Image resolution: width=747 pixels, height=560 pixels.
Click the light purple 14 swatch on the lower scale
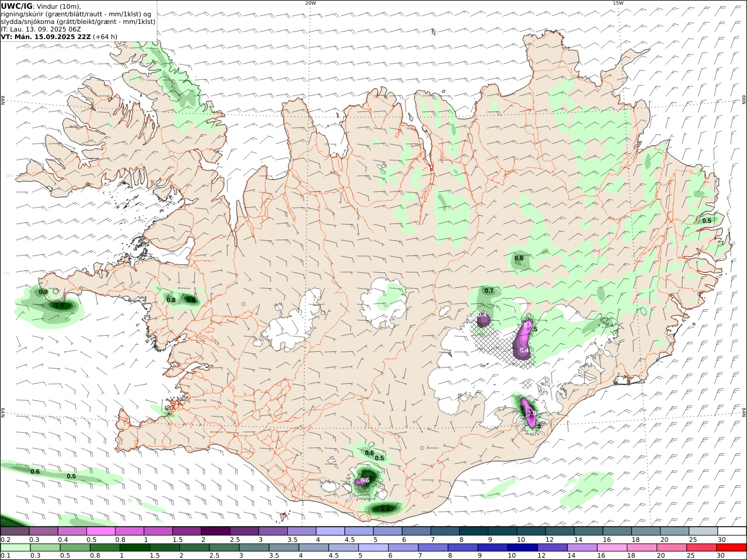coord(581,548)
